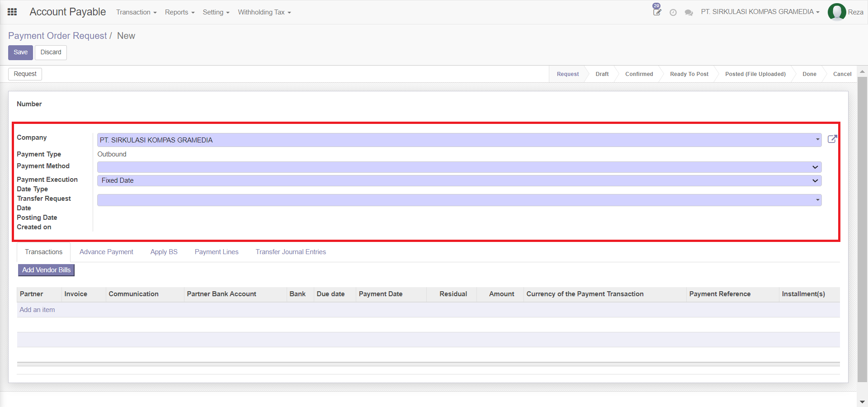Click the vertical scrollbar down arrow
This screenshot has width=868, height=407.
862,402
